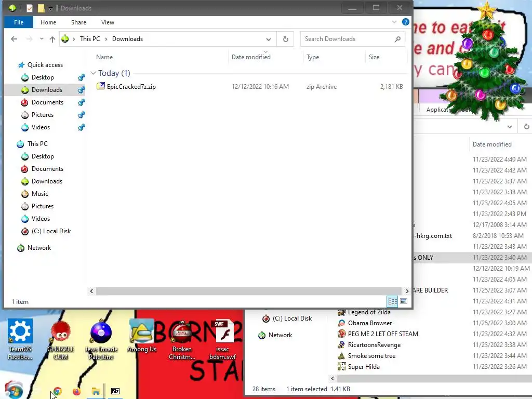Sort by Size column header

pyautogui.click(x=374, y=57)
